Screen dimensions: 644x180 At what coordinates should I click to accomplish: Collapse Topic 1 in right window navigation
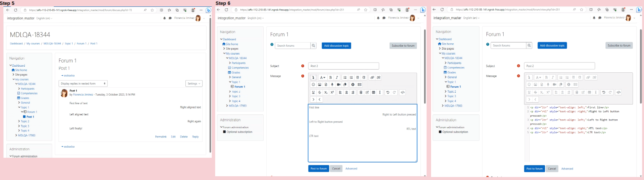[446, 82]
